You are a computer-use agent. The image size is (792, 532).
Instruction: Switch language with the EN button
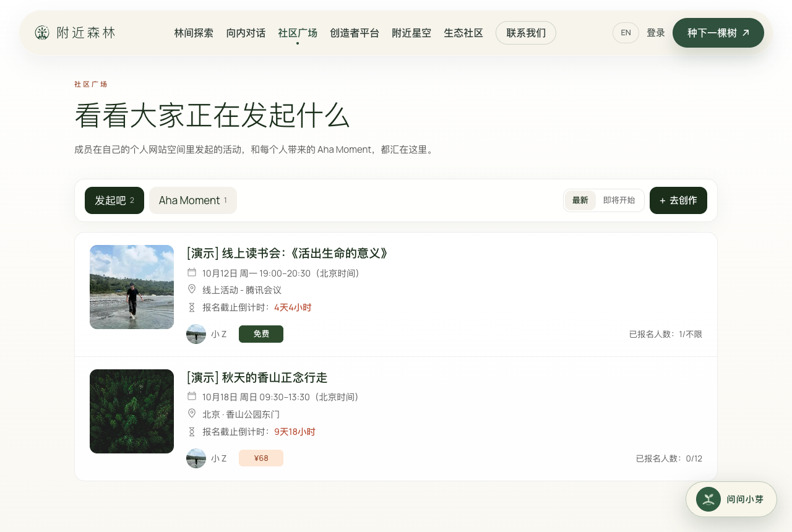click(626, 33)
